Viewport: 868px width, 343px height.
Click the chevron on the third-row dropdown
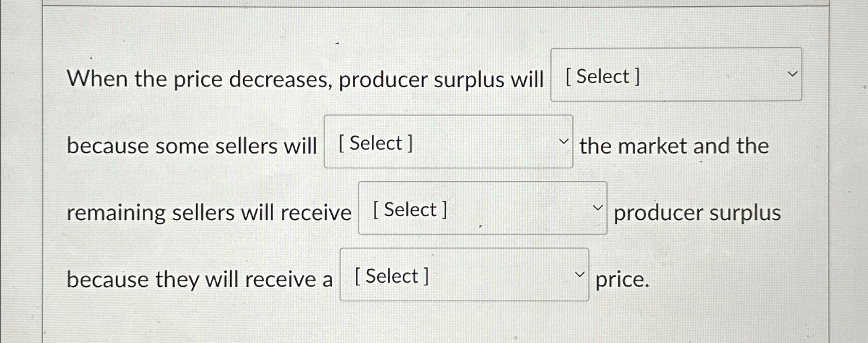(x=598, y=207)
